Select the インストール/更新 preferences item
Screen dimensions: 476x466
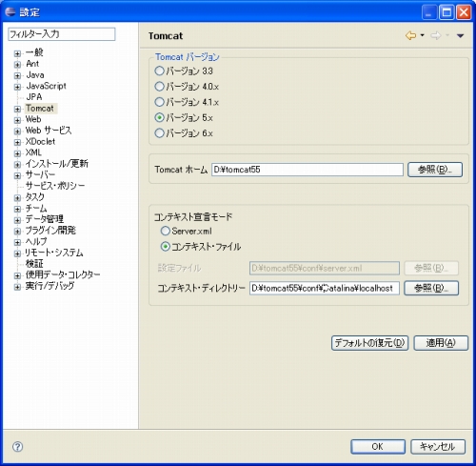tap(57, 163)
